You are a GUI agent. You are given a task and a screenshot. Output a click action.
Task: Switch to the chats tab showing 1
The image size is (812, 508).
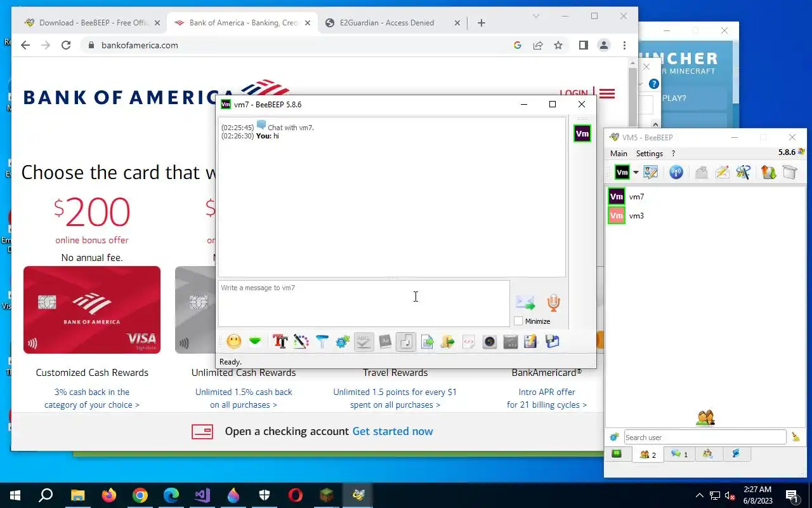click(679, 454)
